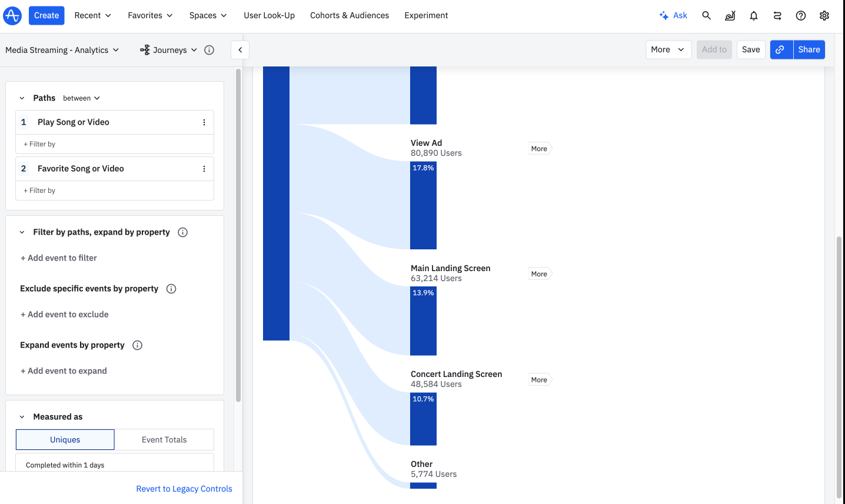
Task: Click the '48,584 Users' label
Action: click(x=436, y=384)
